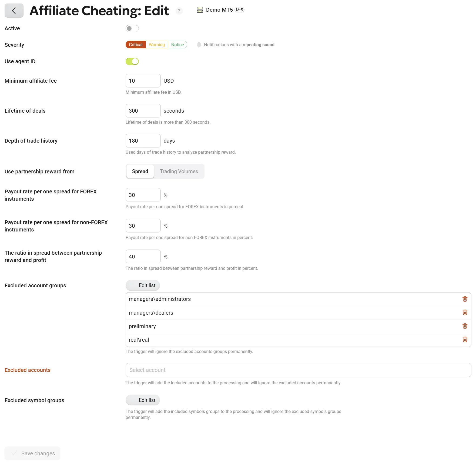Click 'Notifications with a repeating sound' text

[x=239, y=45]
